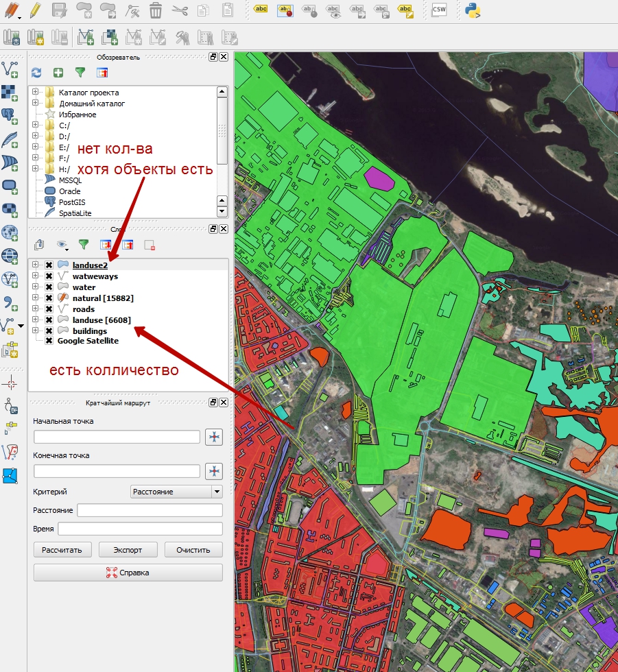Open the CSW metadata search tool
This screenshot has width=618, height=672.
point(439,10)
